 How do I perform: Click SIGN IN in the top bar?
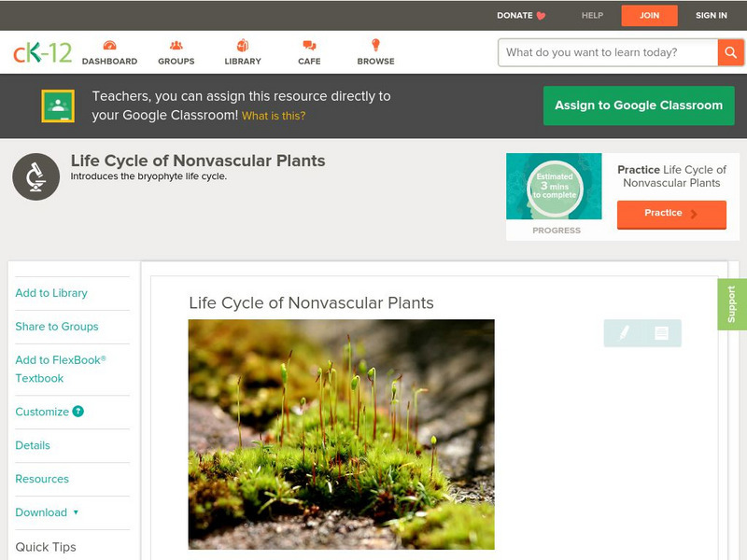(712, 15)
